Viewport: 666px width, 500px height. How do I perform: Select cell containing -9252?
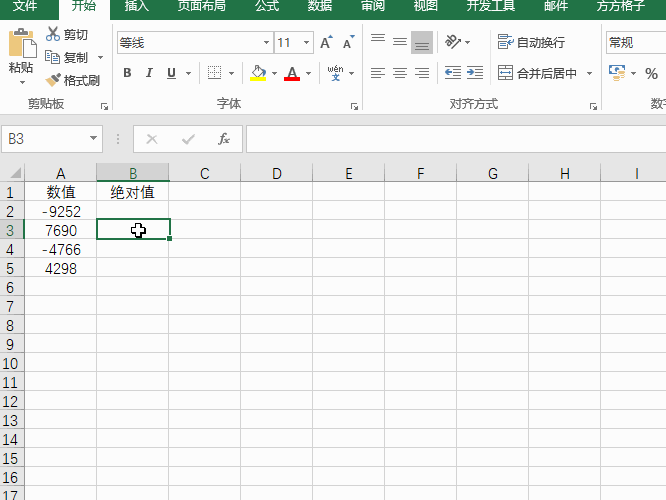point(61,212)
